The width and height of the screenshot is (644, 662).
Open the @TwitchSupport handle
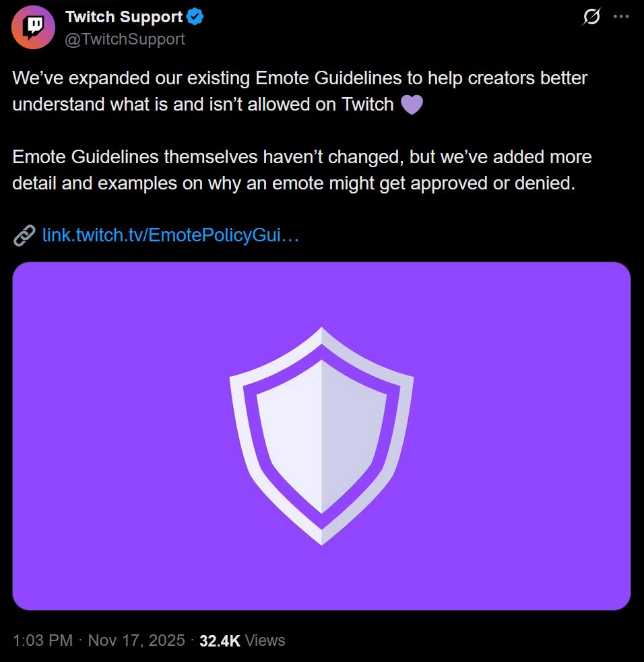125,39
